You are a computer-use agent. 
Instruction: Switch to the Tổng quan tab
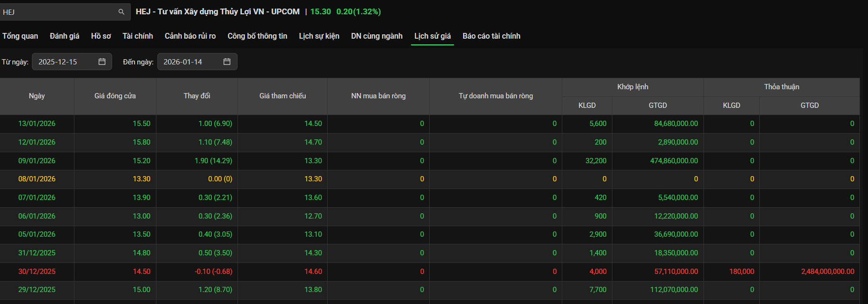[x=20, y=36]
